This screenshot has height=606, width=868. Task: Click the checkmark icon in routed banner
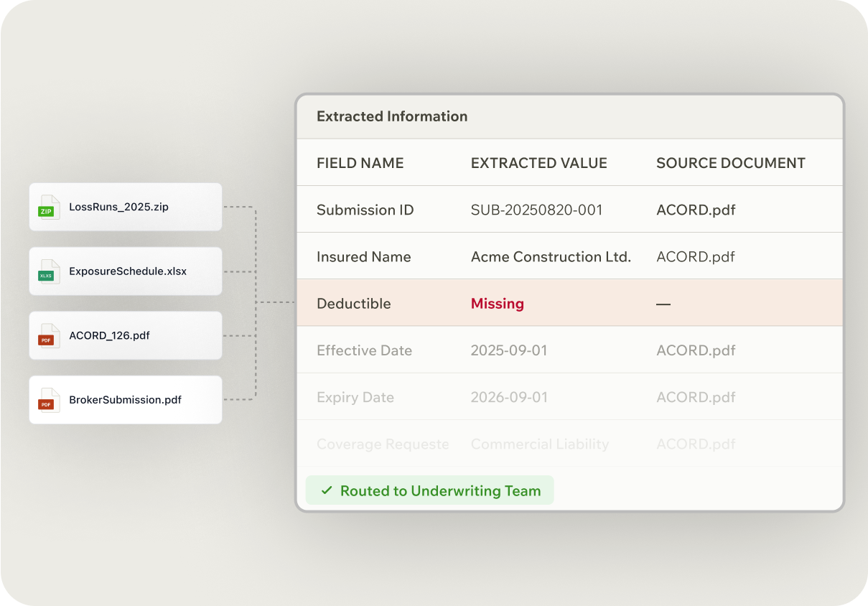tap(327, 491)
